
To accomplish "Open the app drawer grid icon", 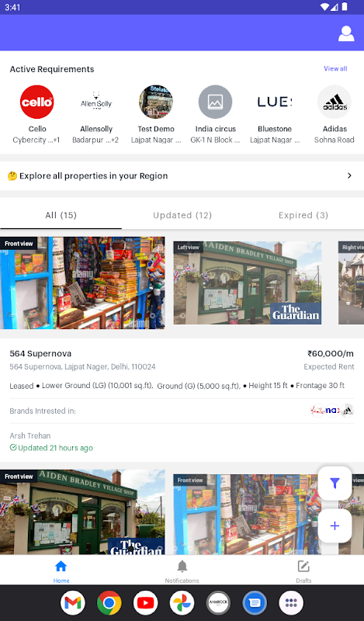I will click(291, 603).
